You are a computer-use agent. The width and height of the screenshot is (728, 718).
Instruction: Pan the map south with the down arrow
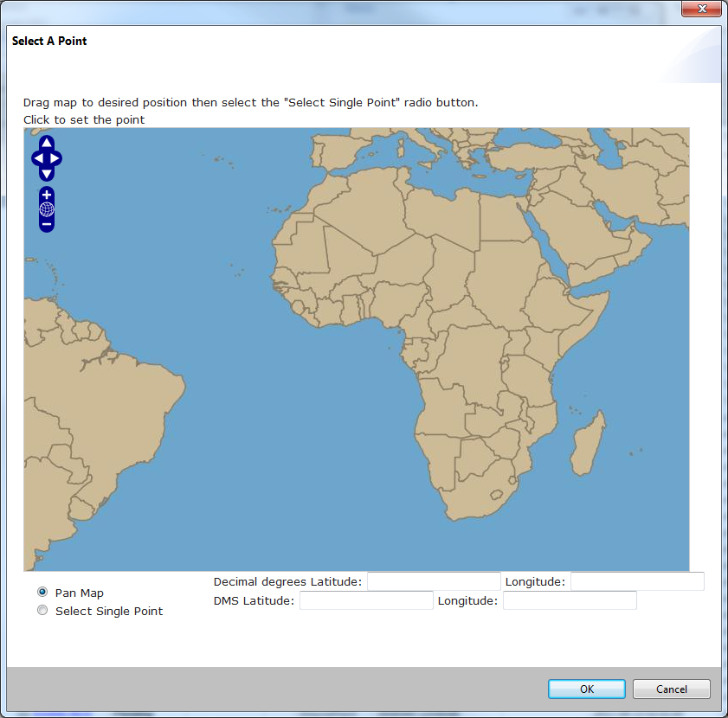click(x=47, y=174)
